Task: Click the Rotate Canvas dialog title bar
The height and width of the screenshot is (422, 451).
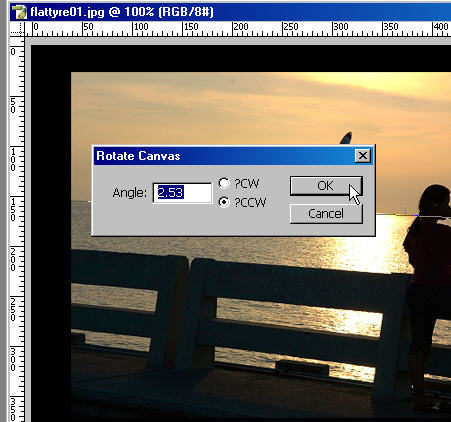Action: (223, 156)
